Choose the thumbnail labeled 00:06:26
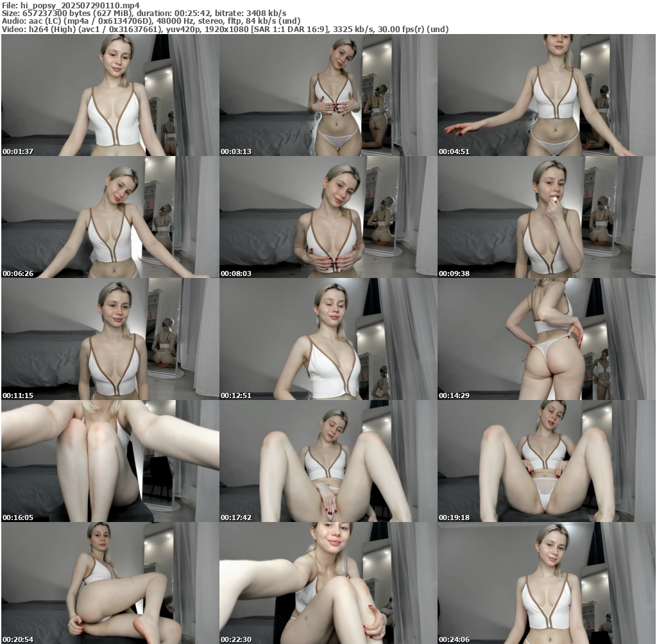Image resolution: width=657 pixels, height=644 pixels. [x=110, y=217]
